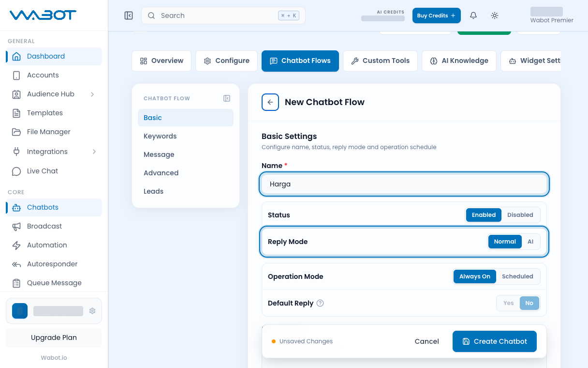Navigate to Chatbots section

(x=54, y=207)
